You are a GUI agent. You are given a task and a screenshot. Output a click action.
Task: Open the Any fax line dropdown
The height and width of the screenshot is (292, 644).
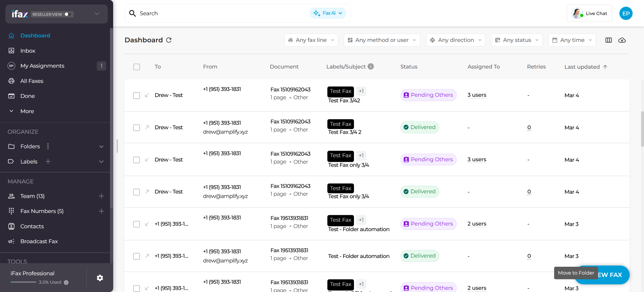311,40
